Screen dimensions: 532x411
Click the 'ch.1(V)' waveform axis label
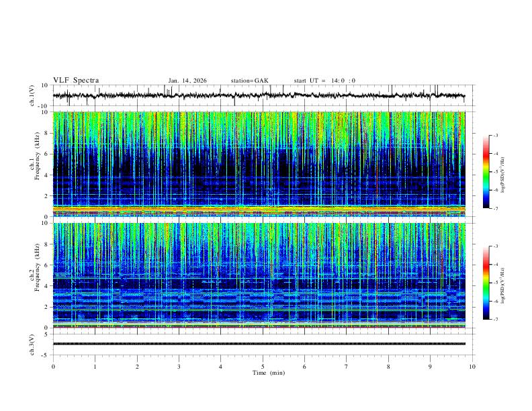[32, 95]
